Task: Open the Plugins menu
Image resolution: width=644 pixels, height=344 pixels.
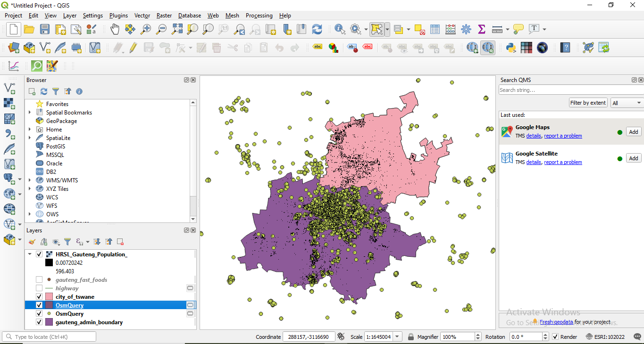Action: pyautogui.click(x=118, y=16)
